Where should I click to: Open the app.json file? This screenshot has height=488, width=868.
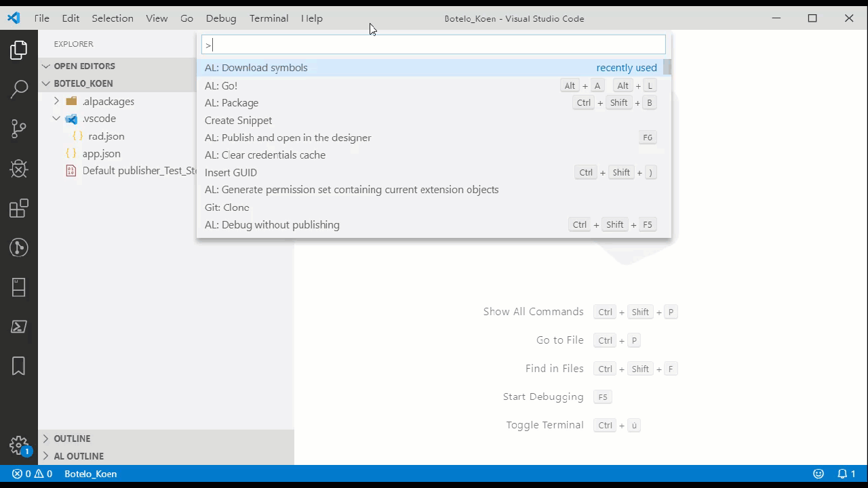click(x=101, y=153)
